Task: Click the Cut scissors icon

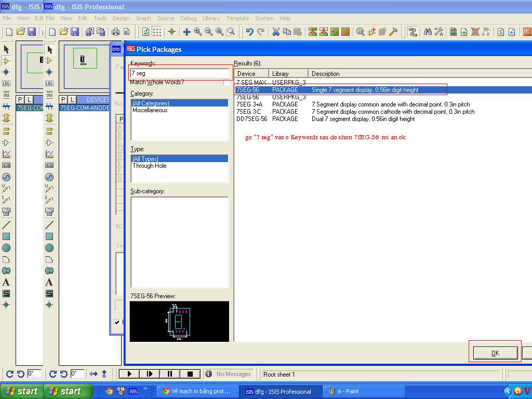Action: (276, 32)
